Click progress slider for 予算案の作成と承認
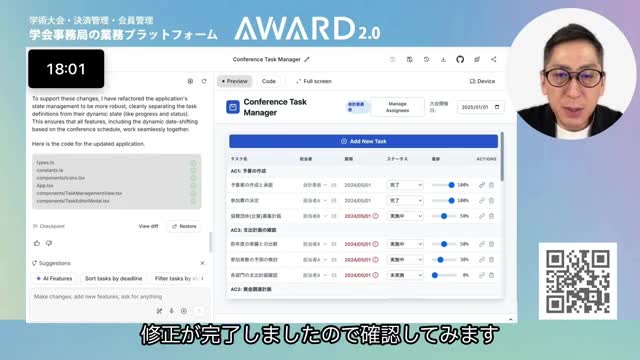Viewport: 640px width, 360px height. click(x=443, y=185)
